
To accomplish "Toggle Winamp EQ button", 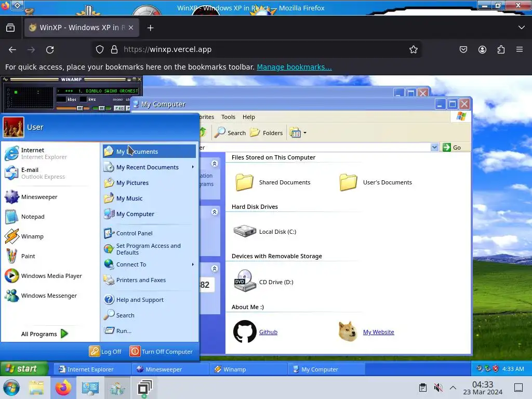I will pos(119,108).
